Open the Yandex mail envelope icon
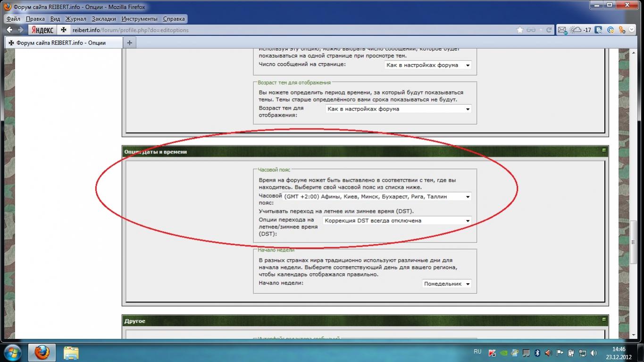Viewport: 644px width, 362px height. [562, 30]
